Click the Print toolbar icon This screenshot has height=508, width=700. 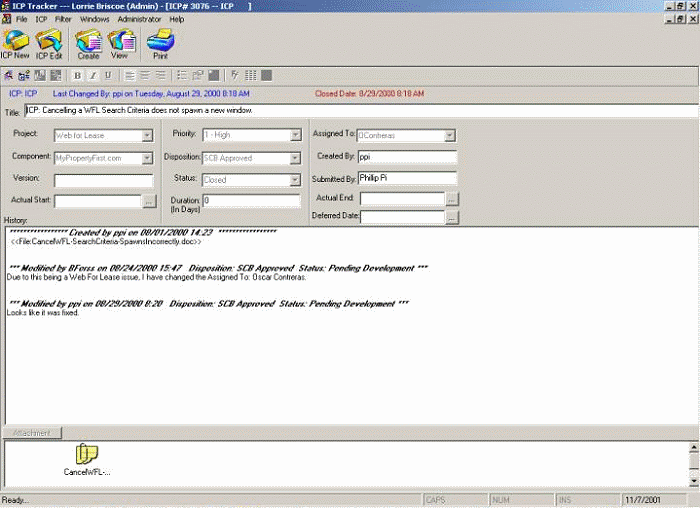click(x=160, y=42)
